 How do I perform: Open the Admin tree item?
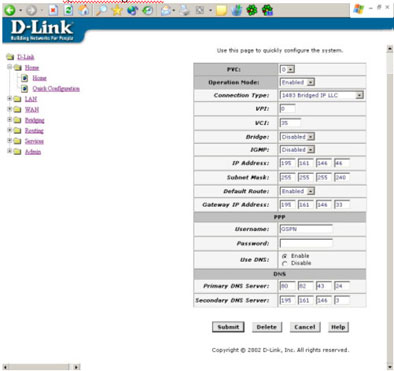[33, 152]
